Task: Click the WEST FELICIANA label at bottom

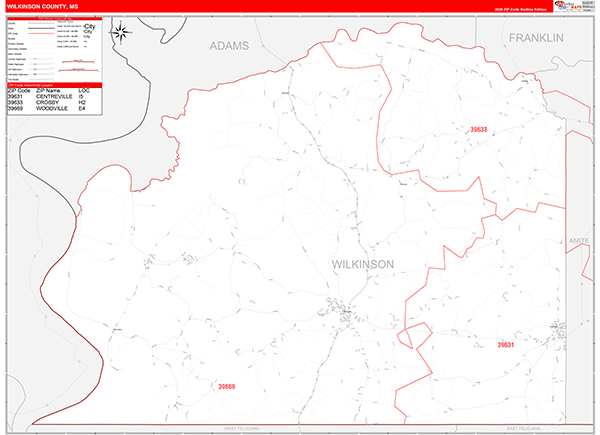Action: 242,428
